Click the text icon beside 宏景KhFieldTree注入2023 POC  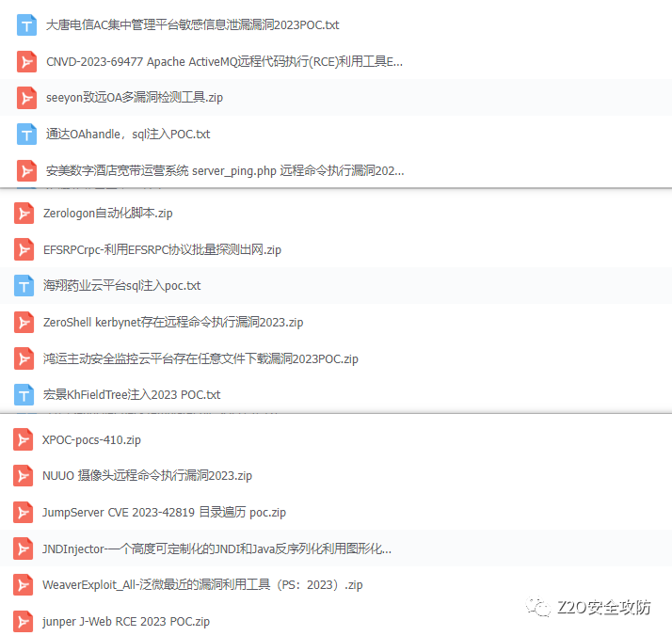coord(24,394)
